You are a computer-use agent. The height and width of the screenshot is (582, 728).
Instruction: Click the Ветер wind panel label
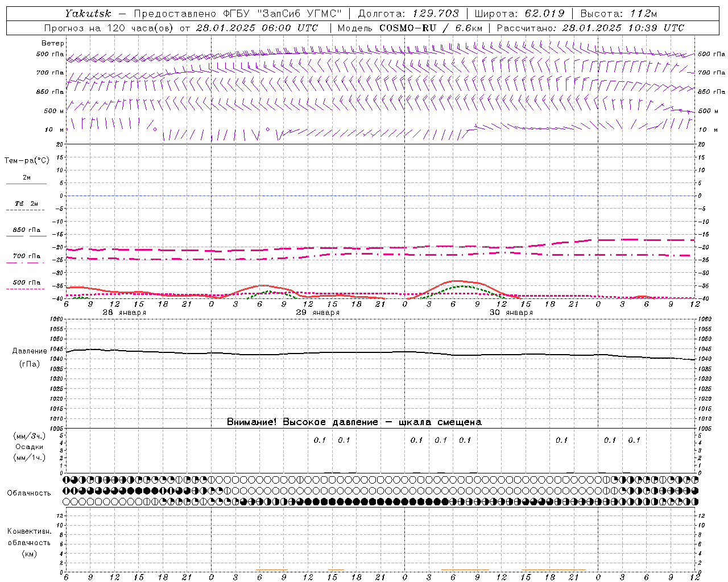tap(53, 43)
